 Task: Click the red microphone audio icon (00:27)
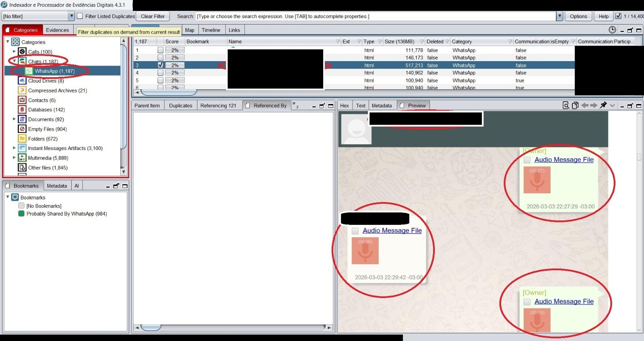pyautogui.click(x=537, y=180)
